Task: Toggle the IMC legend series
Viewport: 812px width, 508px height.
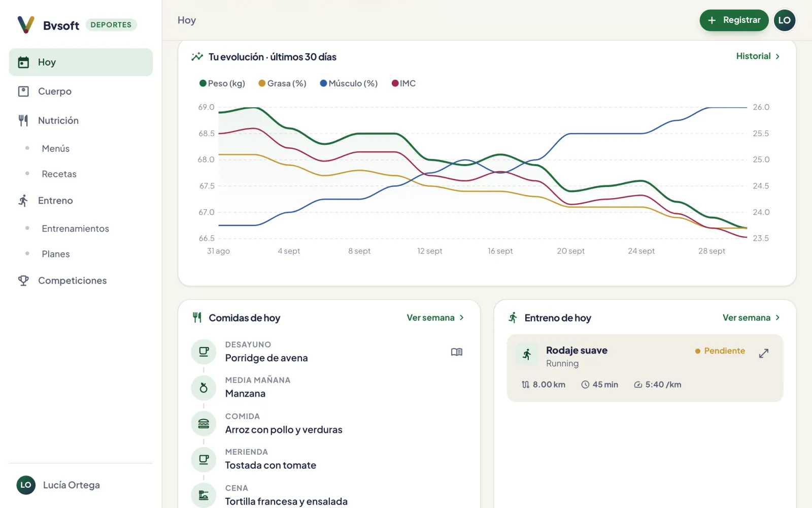Action: pos(404,83)
